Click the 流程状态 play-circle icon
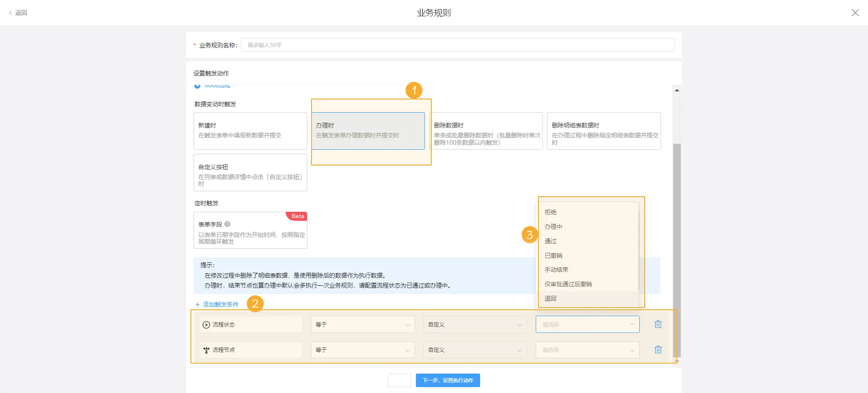The width and height of the screenshot is (868, 393). 206,325
